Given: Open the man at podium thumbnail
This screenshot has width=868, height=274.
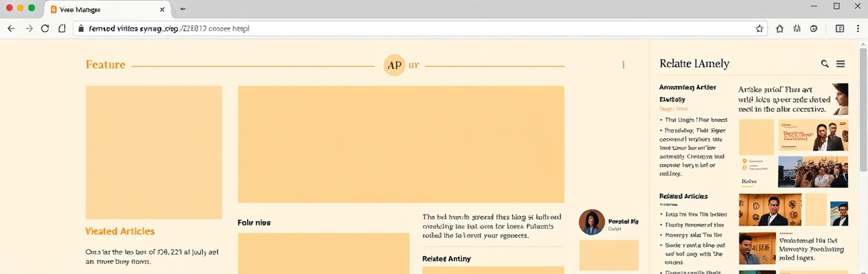Looking at the screenshot, I should point(770,210).
